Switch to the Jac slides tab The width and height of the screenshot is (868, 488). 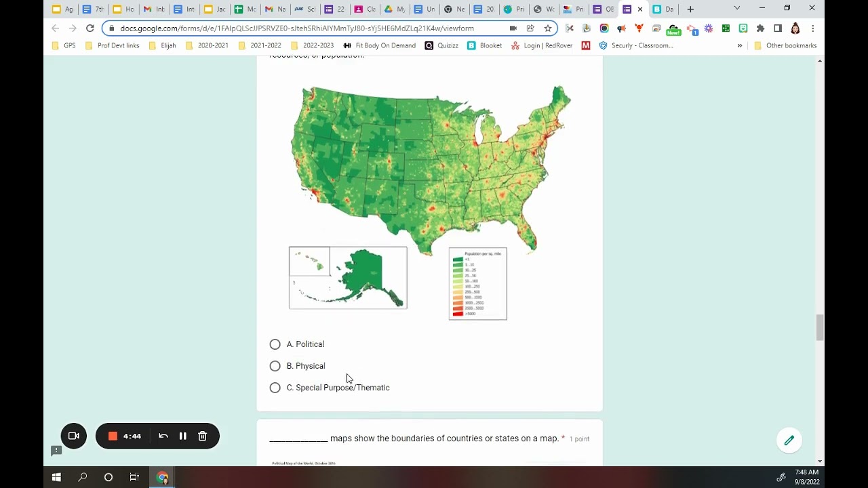pos(216,9)
